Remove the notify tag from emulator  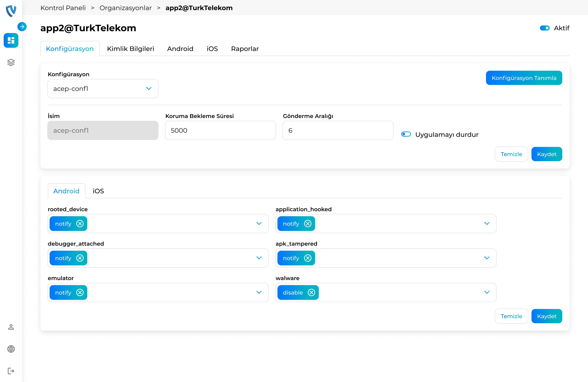coord(80,293)
